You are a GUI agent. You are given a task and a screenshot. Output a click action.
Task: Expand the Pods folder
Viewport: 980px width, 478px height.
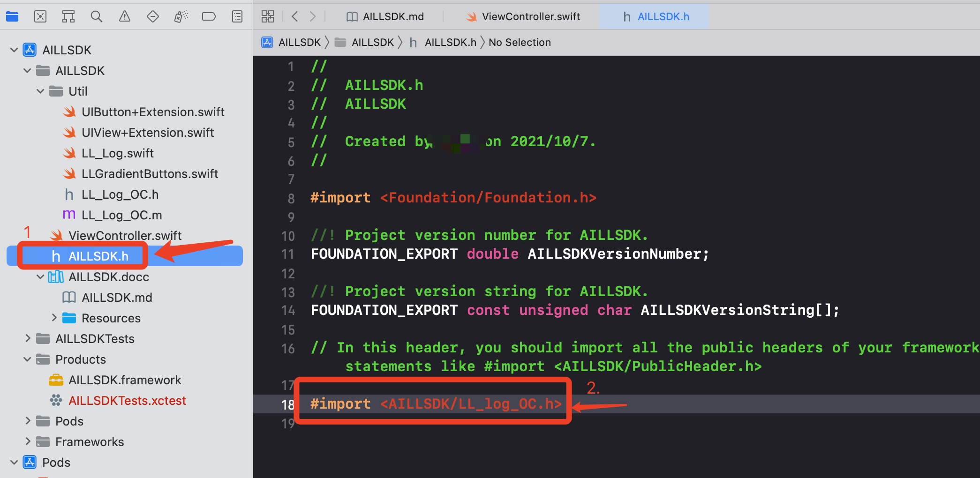[x=27, y=421]
